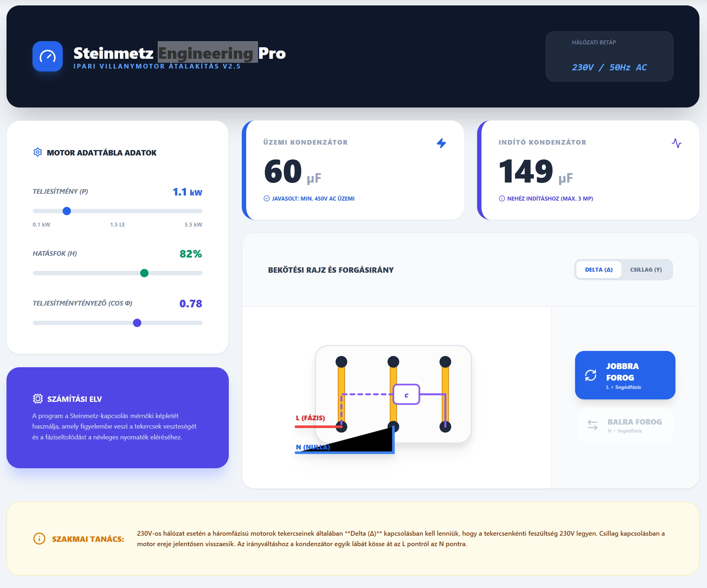Click the Teljesítmény (P) slider handle
707x588 pixels.
[x=67, y=211]
